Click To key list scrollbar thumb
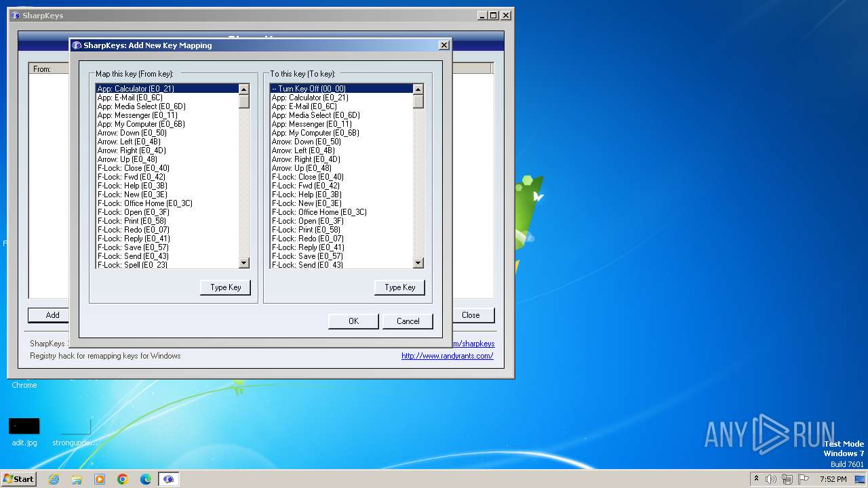Screen dimensions: 868x488 (418, 101)
